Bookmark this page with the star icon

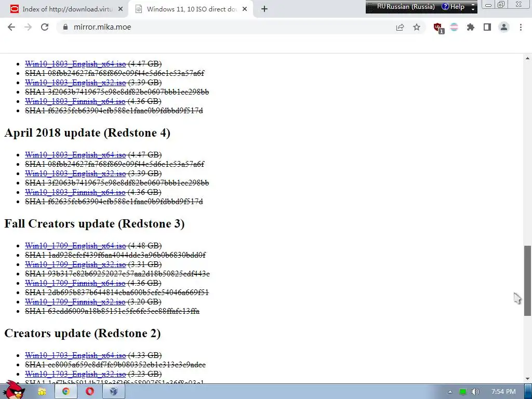417,27
